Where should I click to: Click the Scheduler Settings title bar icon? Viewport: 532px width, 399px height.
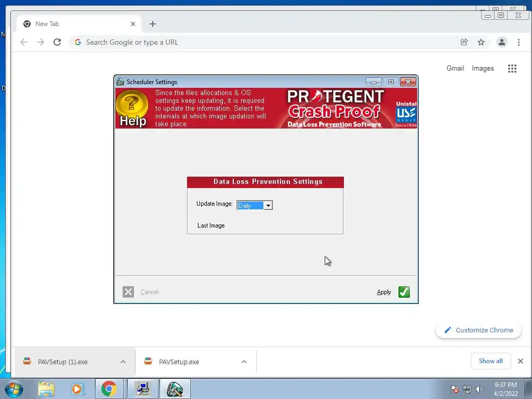[x=120, y=82]
